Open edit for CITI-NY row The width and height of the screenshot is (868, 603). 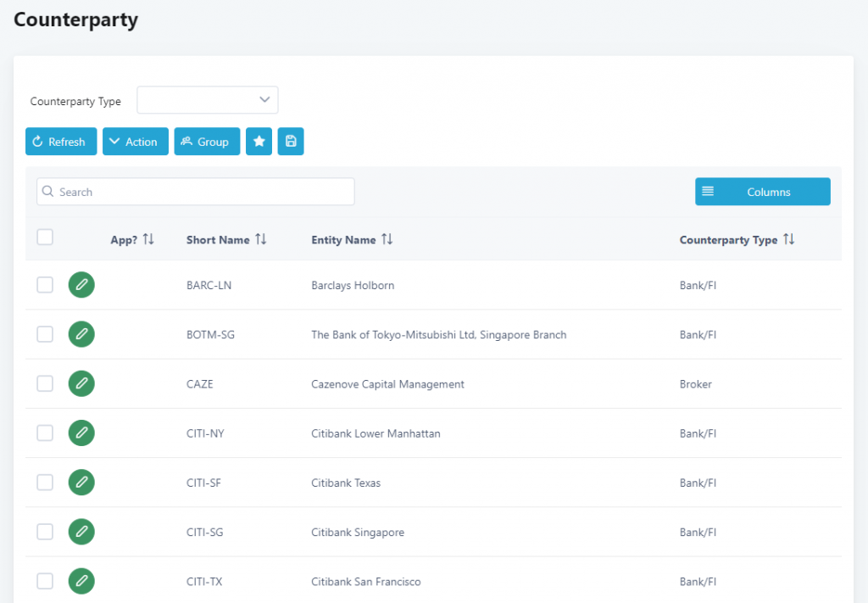click(81, 433)
